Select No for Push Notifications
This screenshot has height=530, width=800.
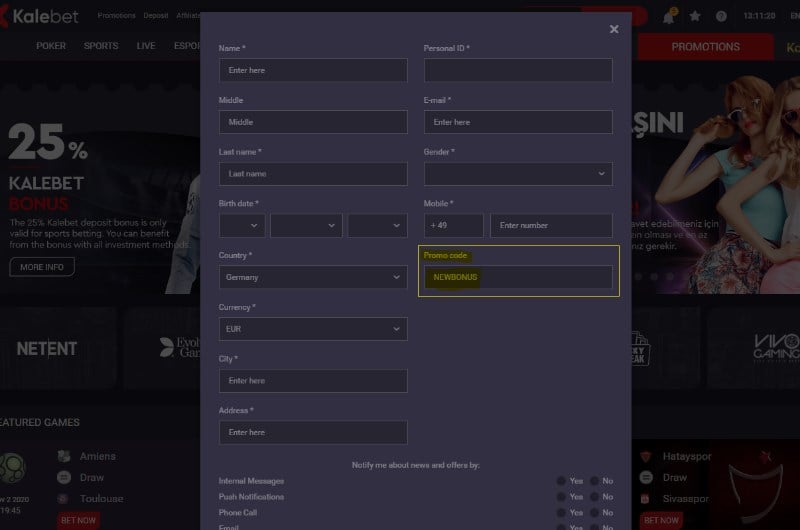(x=595, y=497)
